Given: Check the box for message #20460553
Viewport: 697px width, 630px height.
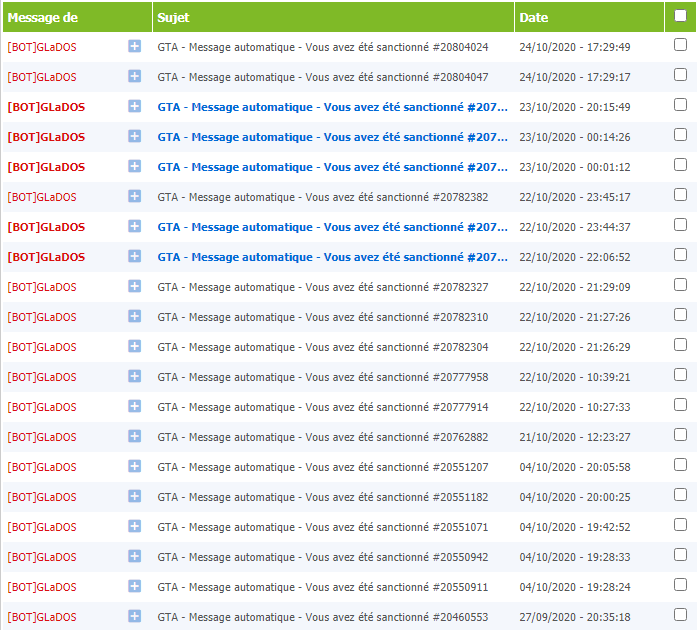Looking at the screenshot, I should point(680,615).
